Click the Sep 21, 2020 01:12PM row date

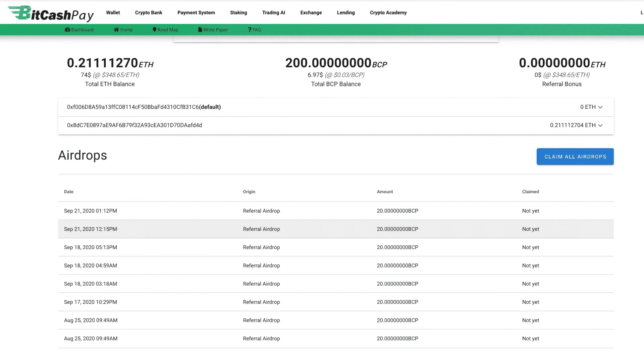click(91, 211)
